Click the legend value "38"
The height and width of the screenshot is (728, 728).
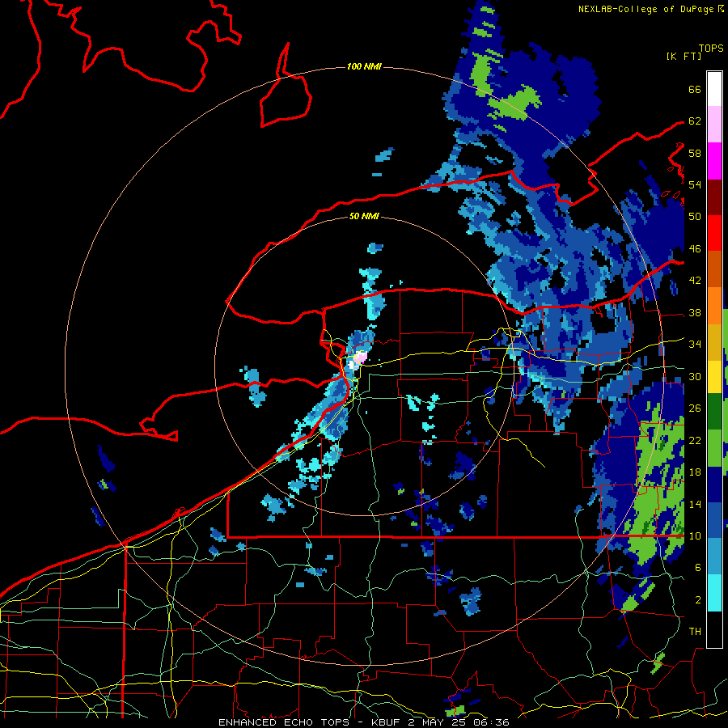click(695, 312)
